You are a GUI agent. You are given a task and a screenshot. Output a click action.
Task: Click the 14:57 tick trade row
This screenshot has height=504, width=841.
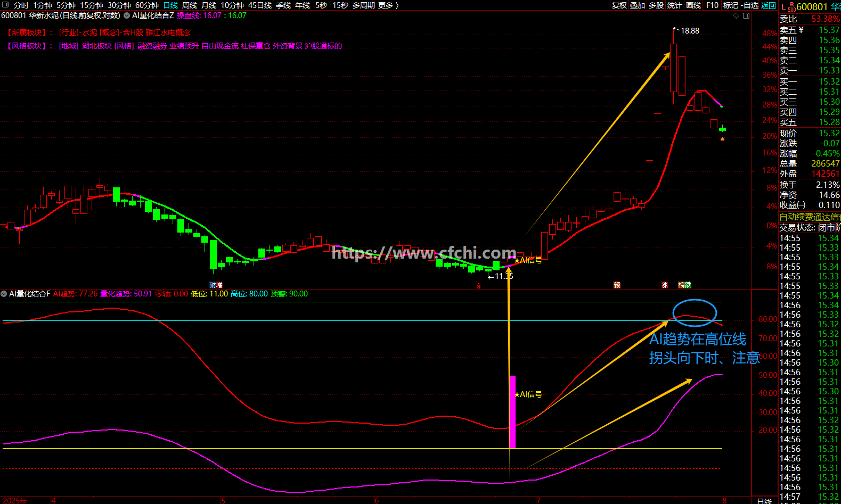(x=810, y=497)
